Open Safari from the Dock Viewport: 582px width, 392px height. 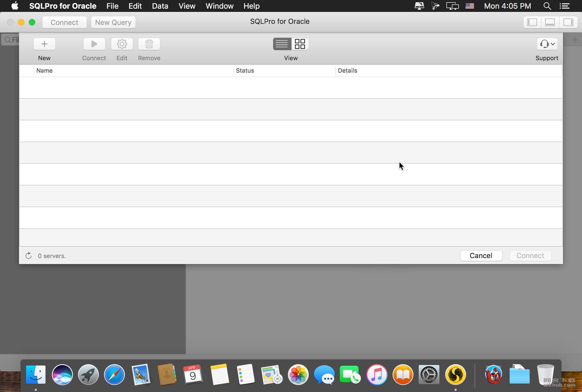coord(114,375)
